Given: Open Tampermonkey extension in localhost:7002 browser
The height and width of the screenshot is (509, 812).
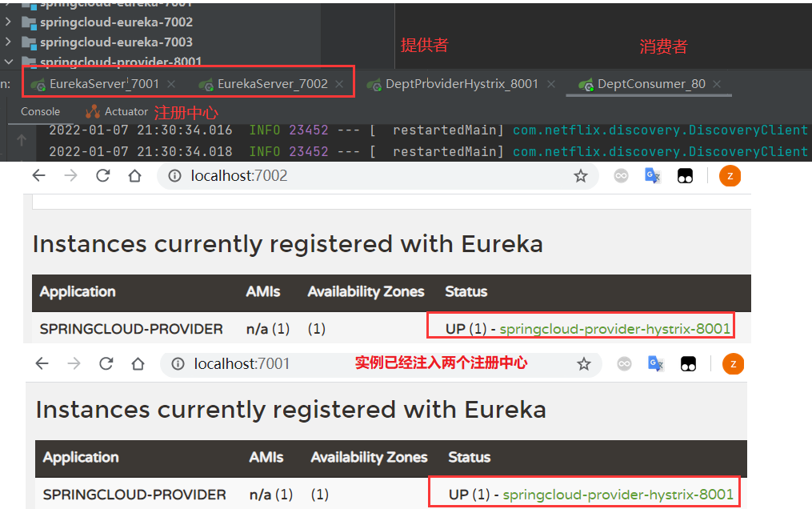Looking at the screenshot, I should click(685, 176).
